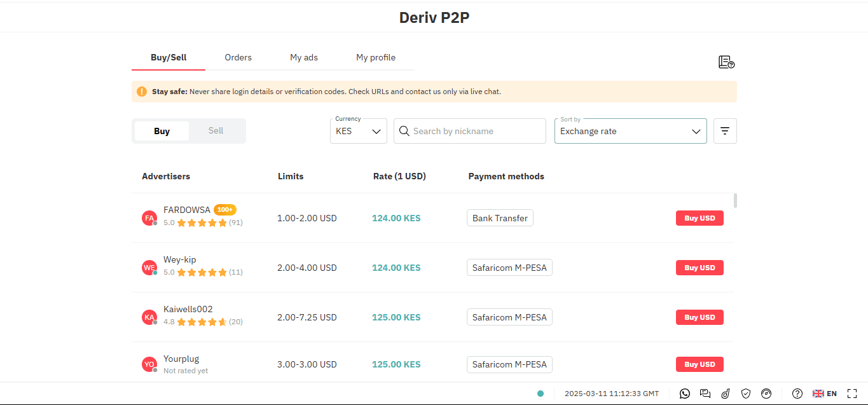Click the search magnifier icon
This screenshot has height=405, width=868.
[x=404, y=130]
